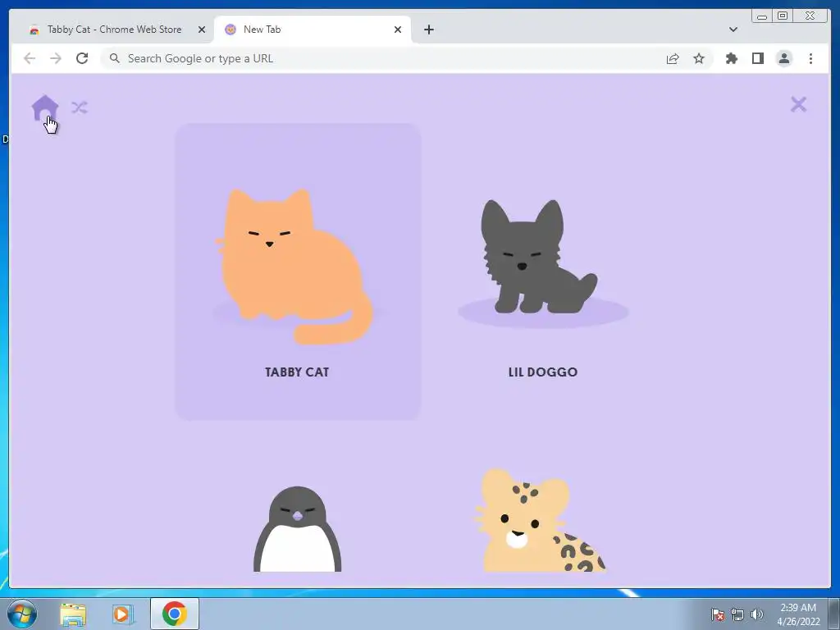Open the Windows Start menu
The width and height of the screenshot is (840, 630).
click(22, 614)
